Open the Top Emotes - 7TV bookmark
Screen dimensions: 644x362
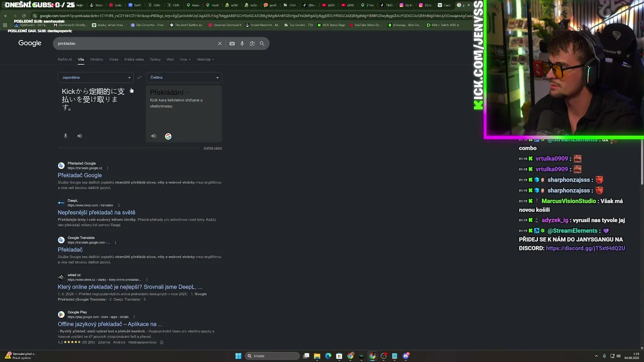point(299,25)
